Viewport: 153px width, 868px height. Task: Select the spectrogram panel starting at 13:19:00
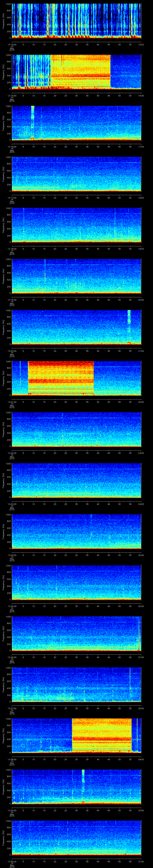coord(77,276)
